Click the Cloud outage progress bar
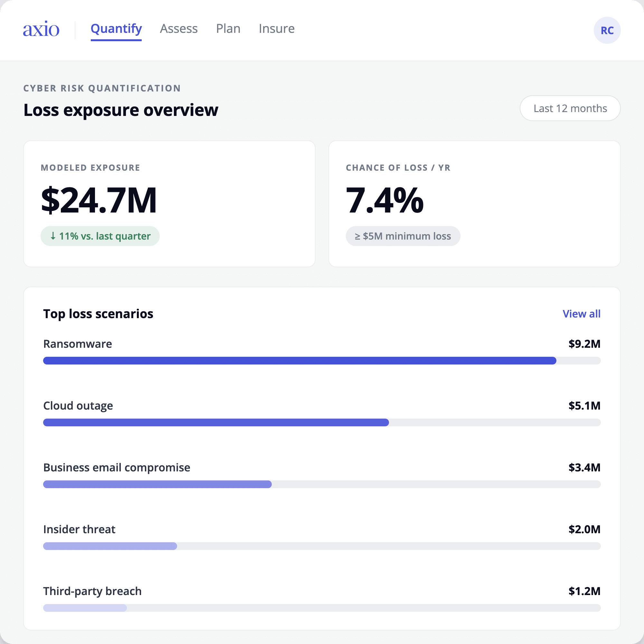The height and width of the screenshot is (644, 644). (322, 422)
